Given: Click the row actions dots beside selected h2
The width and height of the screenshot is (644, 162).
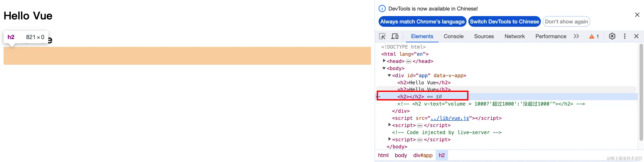Looking at the screenshot, I should [x=378, y=97].
